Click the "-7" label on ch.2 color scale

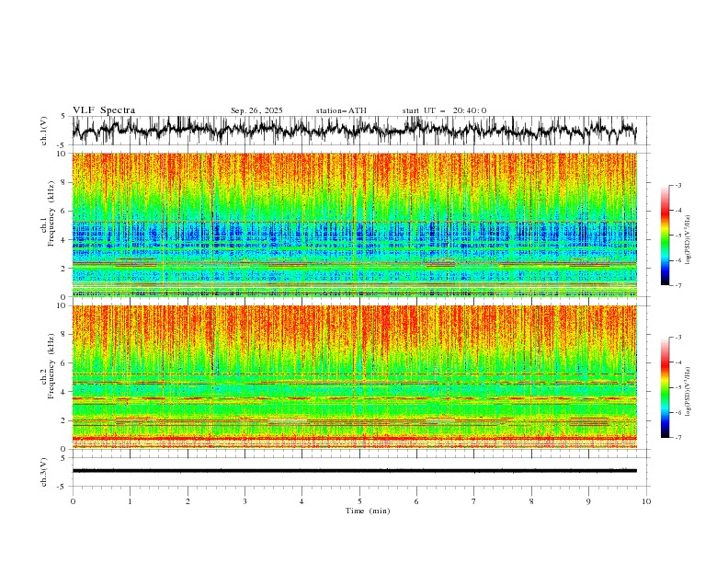point(677,437)
